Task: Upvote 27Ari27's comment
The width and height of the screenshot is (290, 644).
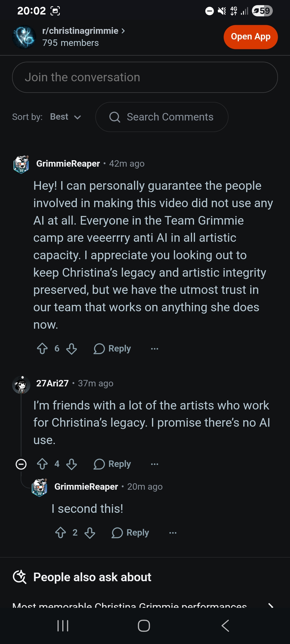Action: 42,464
